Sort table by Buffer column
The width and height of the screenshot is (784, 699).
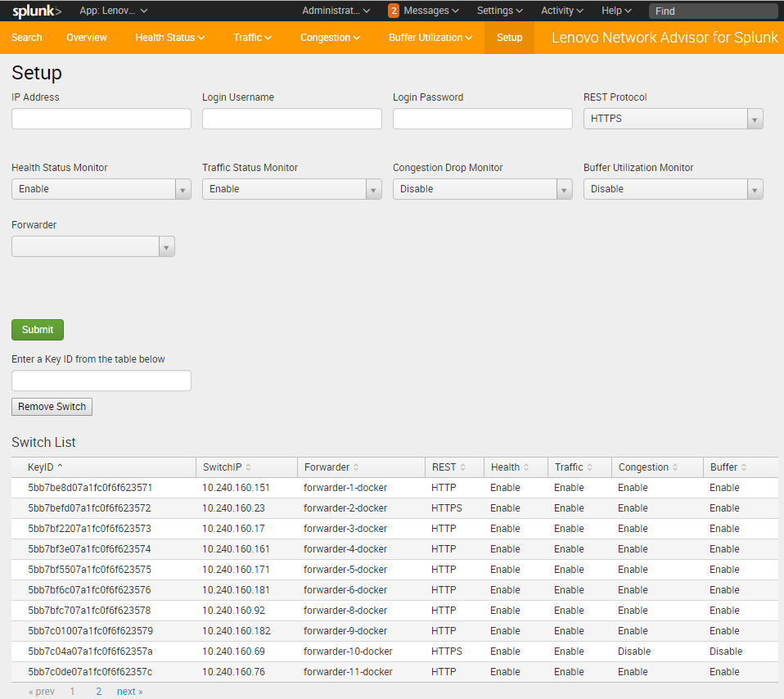coord(728,467)
